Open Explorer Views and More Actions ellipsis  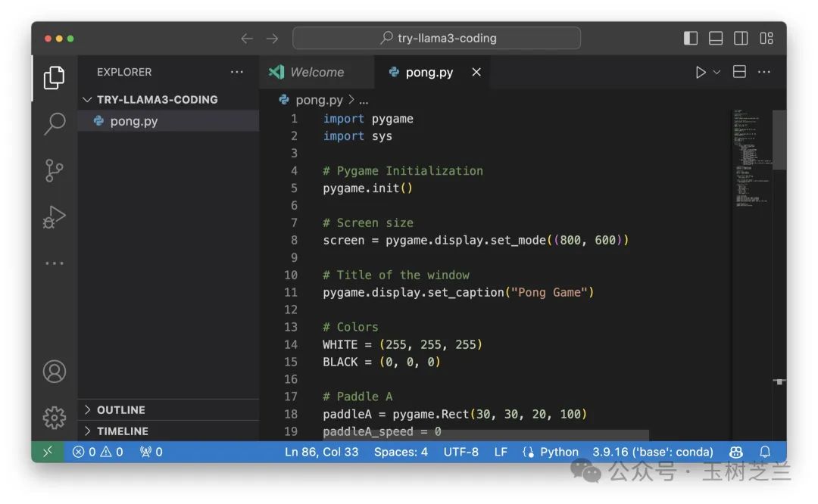click(237, 72)
